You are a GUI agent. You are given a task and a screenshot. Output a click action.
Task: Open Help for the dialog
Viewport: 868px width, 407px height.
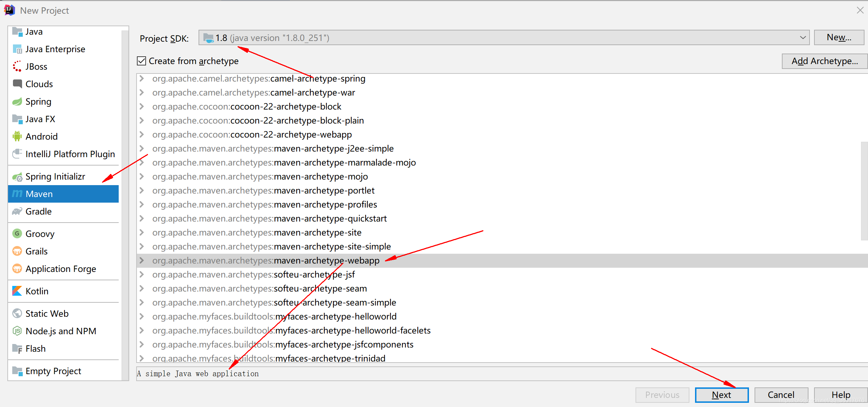(x=841, y=395)
